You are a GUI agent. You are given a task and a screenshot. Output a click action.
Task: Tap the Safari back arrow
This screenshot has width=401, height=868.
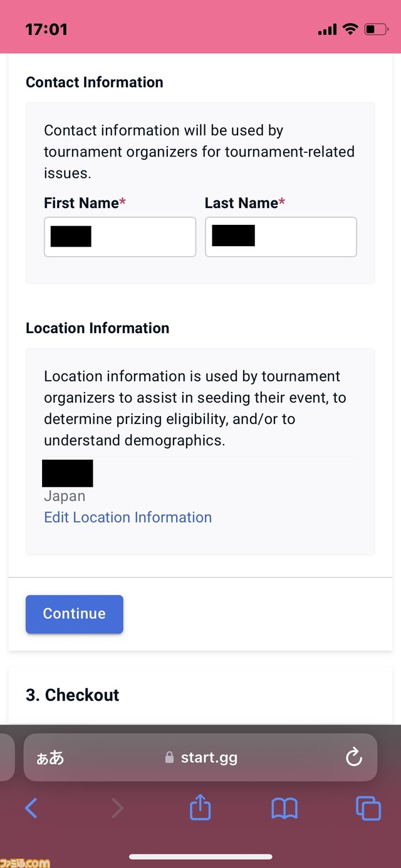click(x=31, y=809)
